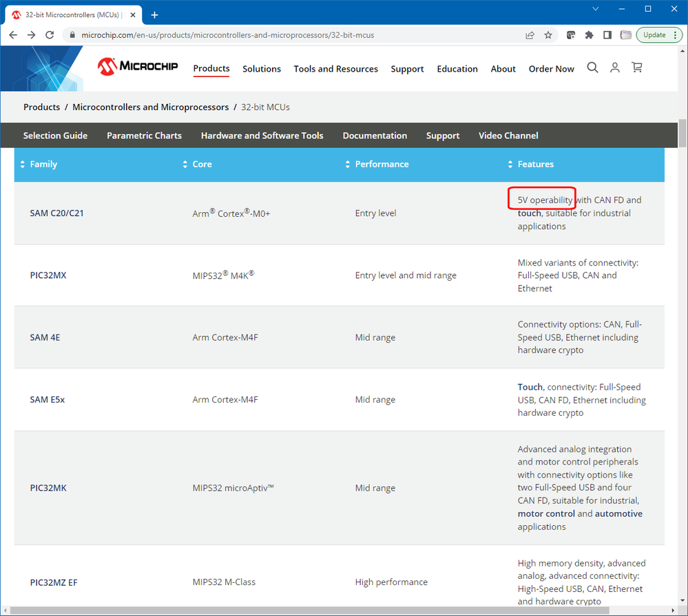The image size is (688, 616).
Task: Go to Order Now
Action: [x=551, y=69]
